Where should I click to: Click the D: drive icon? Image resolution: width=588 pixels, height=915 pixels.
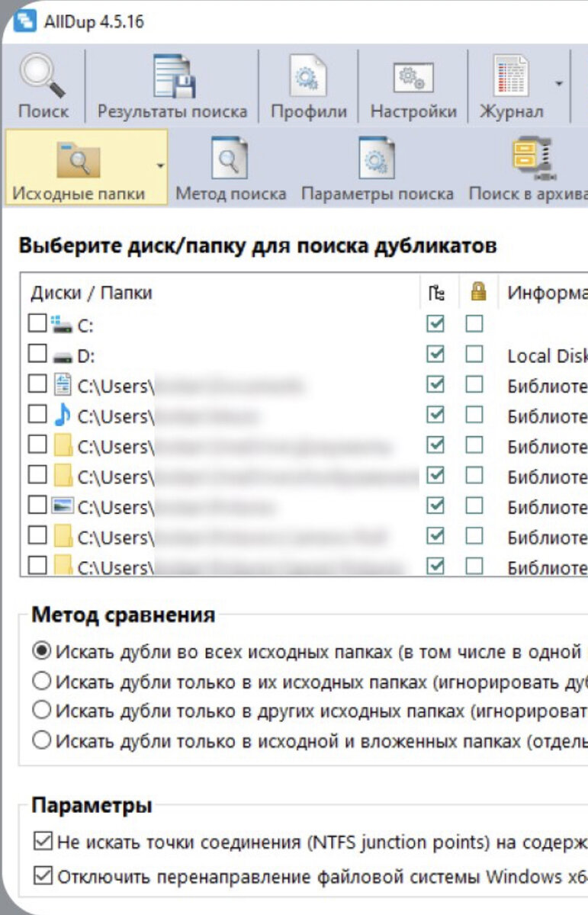click(61, 355)
